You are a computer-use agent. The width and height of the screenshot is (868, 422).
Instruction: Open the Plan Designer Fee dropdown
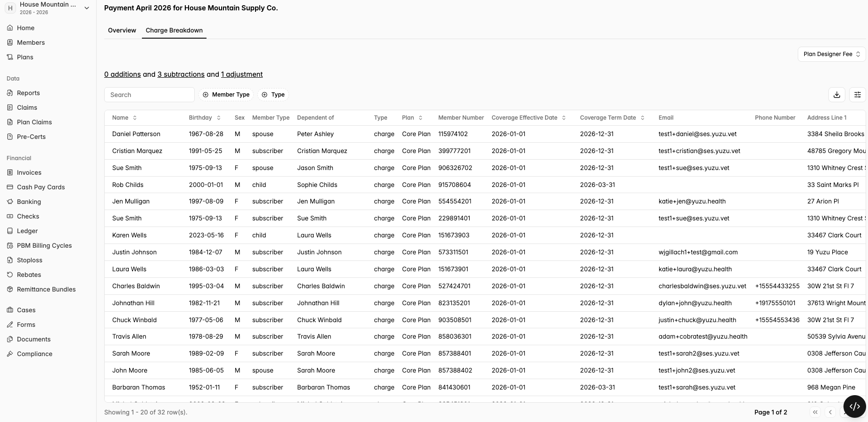point(832,54)
